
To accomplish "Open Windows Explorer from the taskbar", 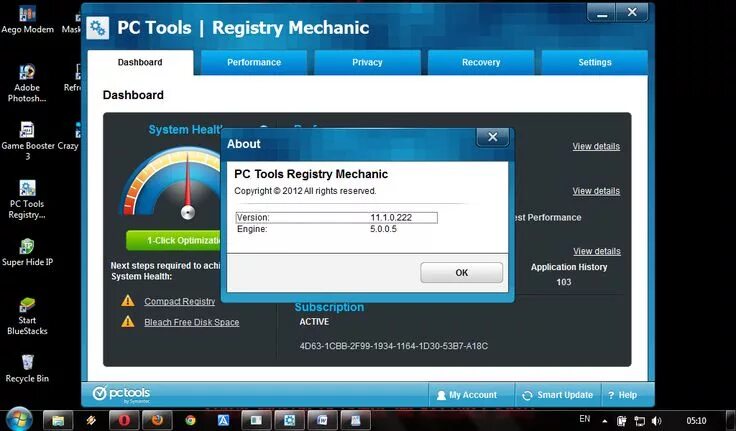I will (58, 420).
